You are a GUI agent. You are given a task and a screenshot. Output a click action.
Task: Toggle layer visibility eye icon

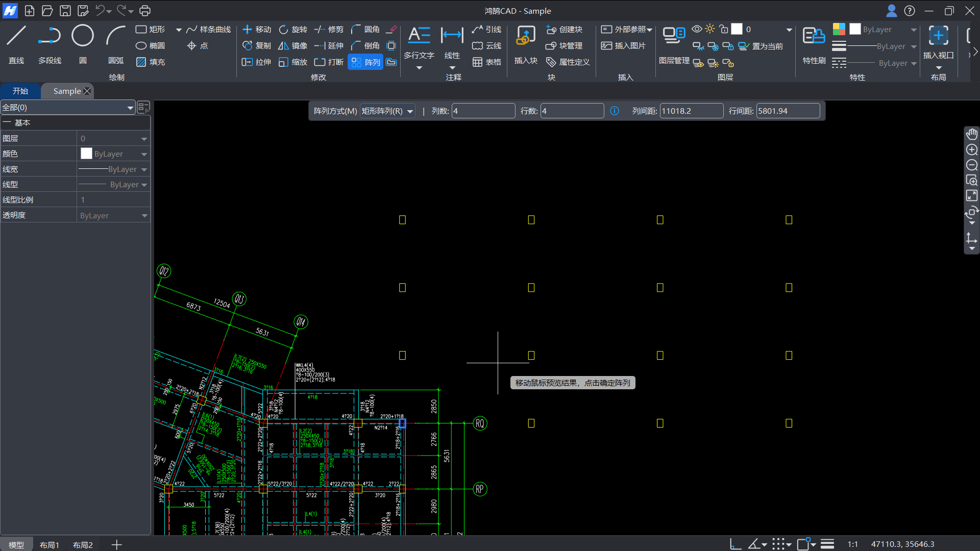tap(696, 29)
